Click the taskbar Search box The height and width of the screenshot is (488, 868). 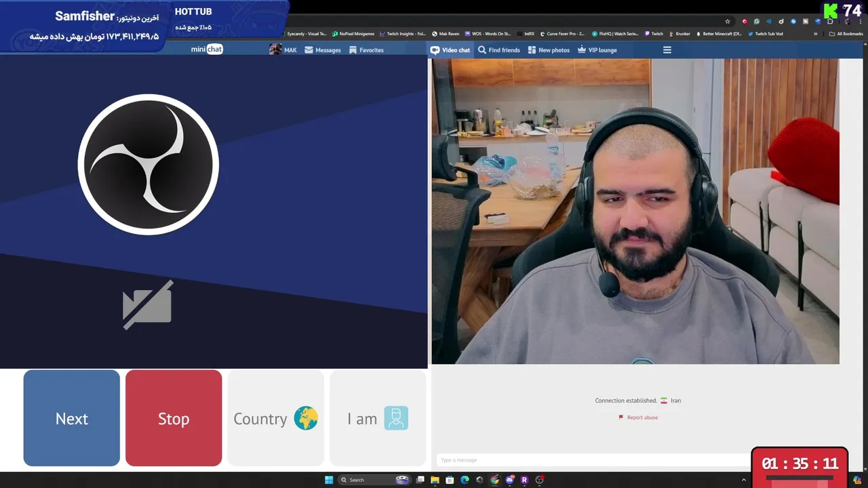tap(375, 480)
